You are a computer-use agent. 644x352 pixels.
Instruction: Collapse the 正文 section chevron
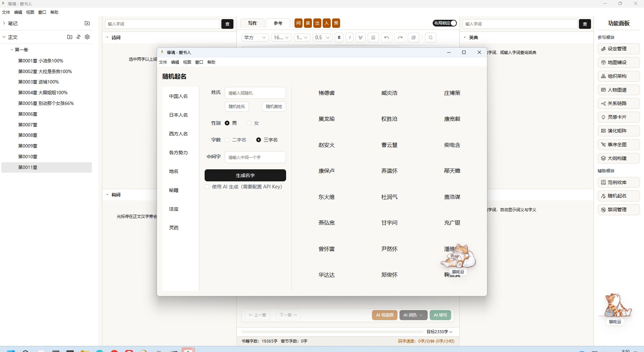[4, 37]
